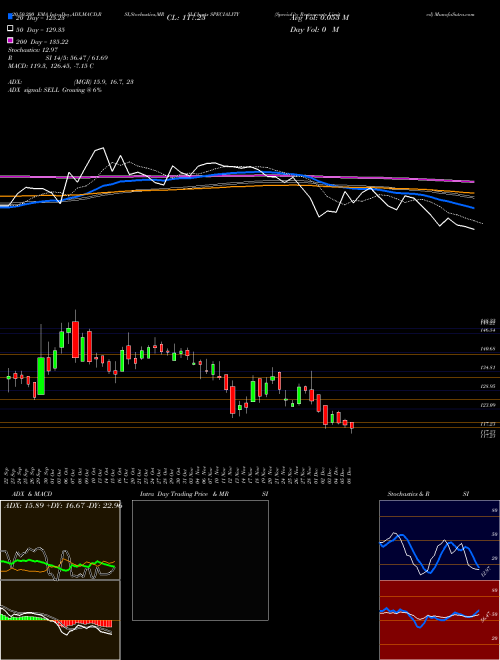
Task: Click the 'Stochastics: 12.97' reading
Action: [x=32, y=50]
